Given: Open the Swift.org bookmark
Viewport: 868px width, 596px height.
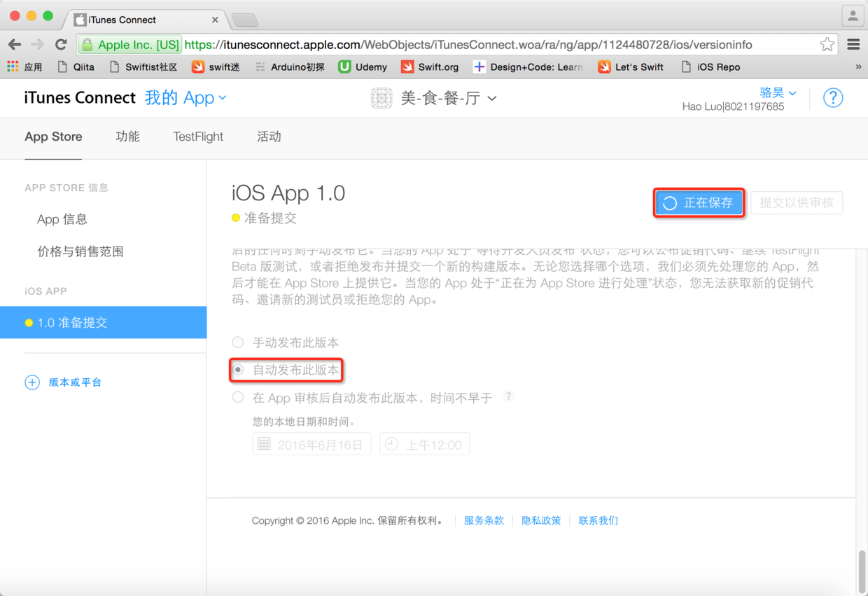Looking at the screenshot, I should tap(430, 67).
